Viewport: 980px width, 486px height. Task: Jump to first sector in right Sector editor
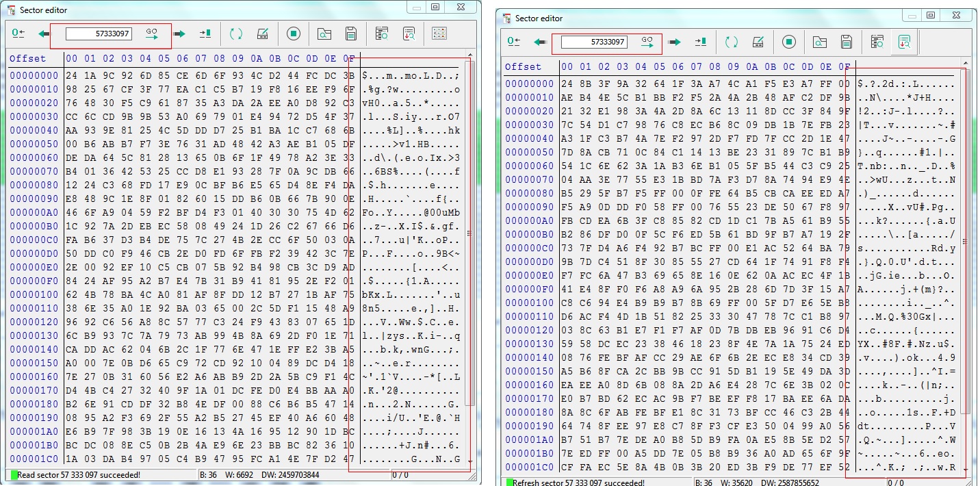tap(513, 42)
